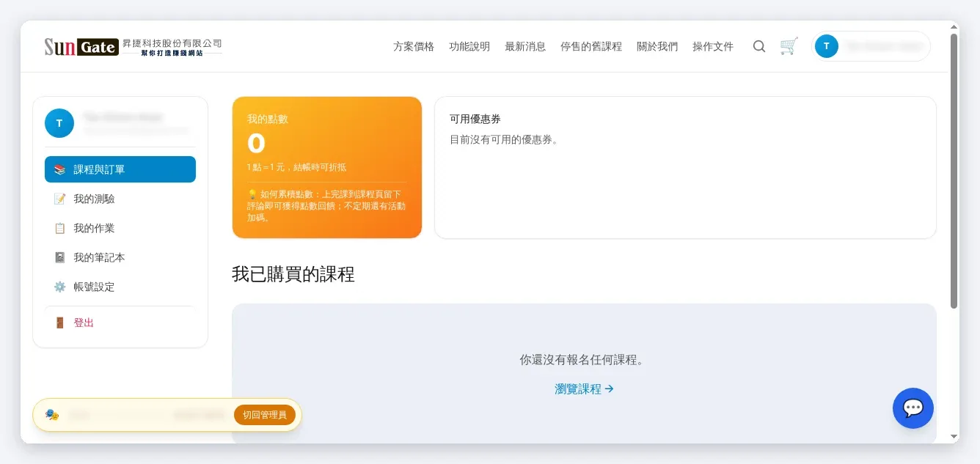Click the text 目前沒有可用的優惠券。

505,139
